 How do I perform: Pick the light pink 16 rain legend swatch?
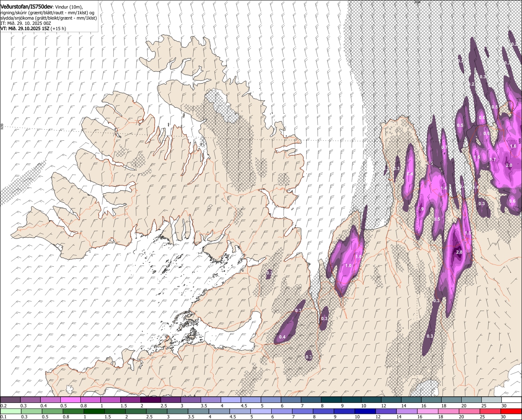428,411
